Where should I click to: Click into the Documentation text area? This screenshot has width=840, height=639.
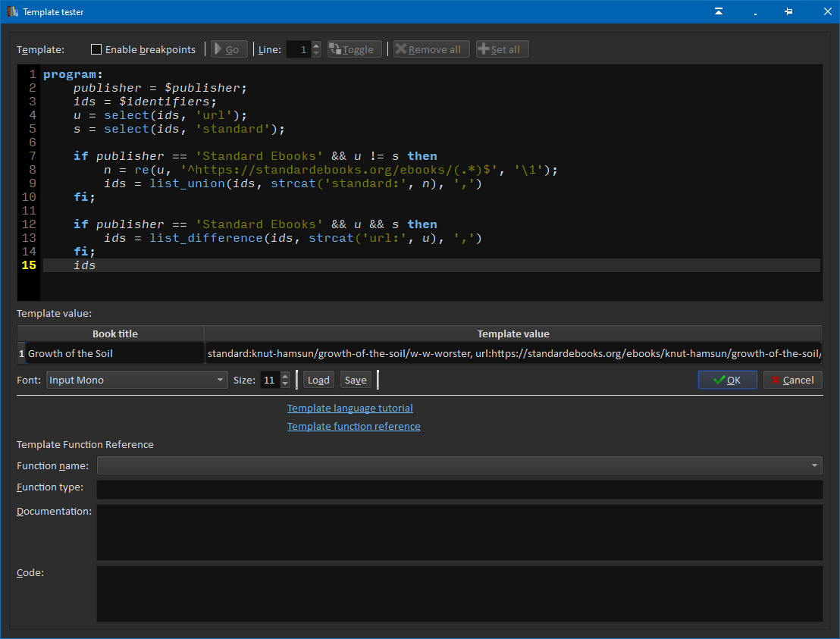[x=459, y=532]
